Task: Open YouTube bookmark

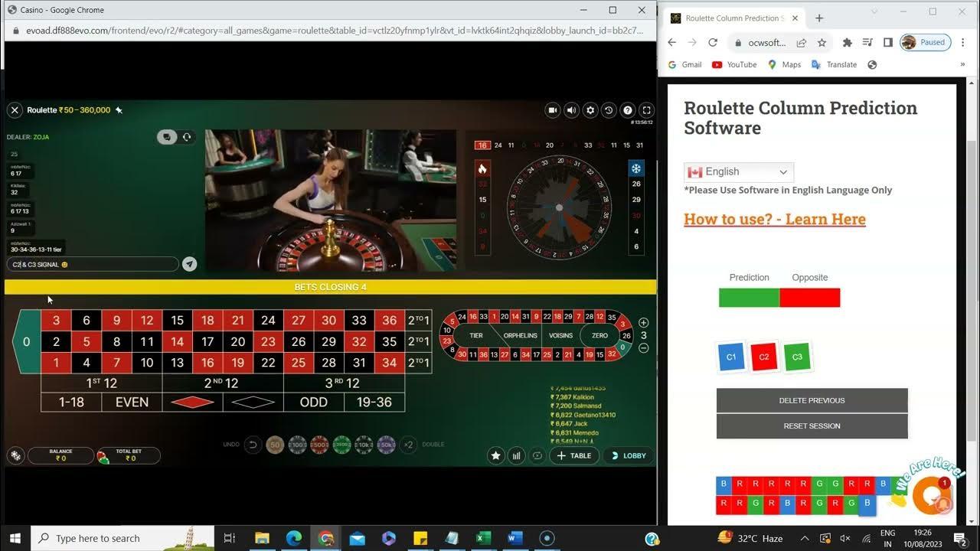Action: 734,64
